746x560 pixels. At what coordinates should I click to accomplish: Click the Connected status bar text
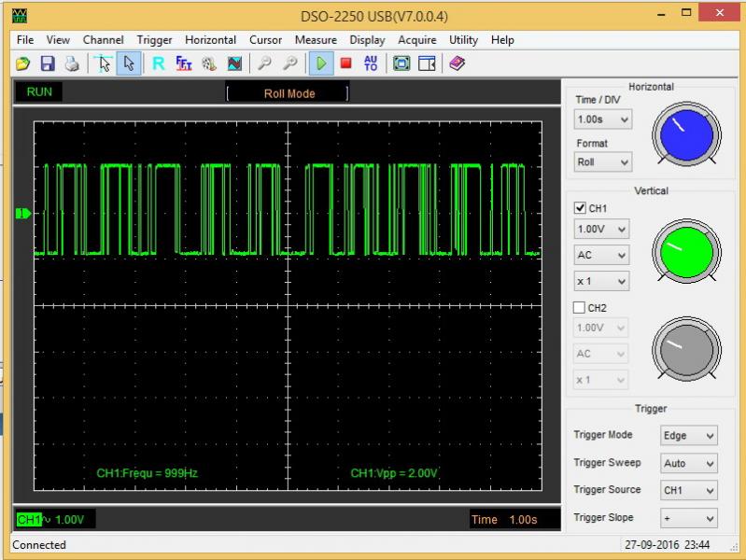[x=39, y=545]
